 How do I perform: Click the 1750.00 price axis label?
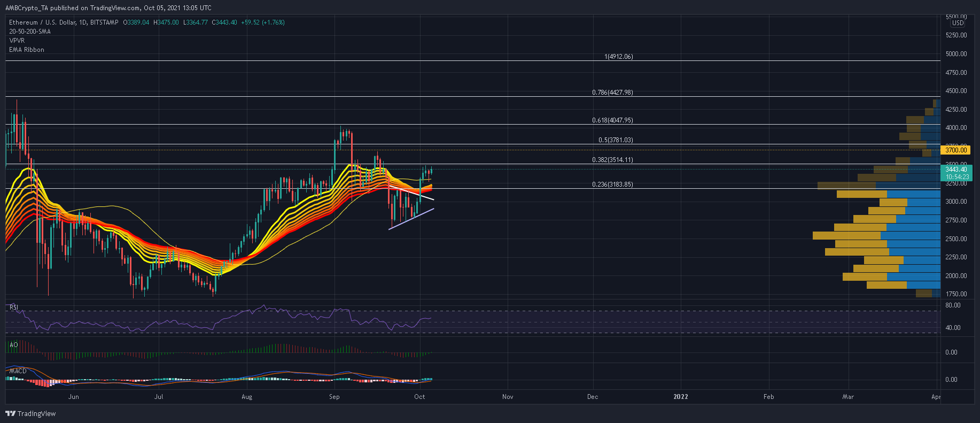[956, 294]
